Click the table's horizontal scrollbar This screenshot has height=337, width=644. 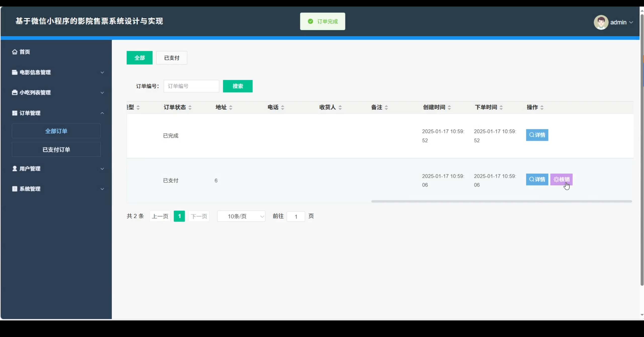[501, 201]
